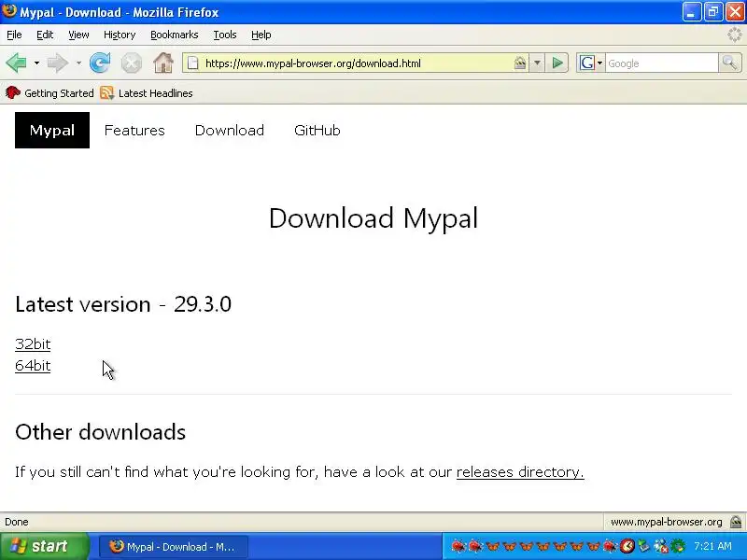Viewport: 747px width, 560px height.
Task: Click the status bar padlock icon
Action: pos(736,522)
